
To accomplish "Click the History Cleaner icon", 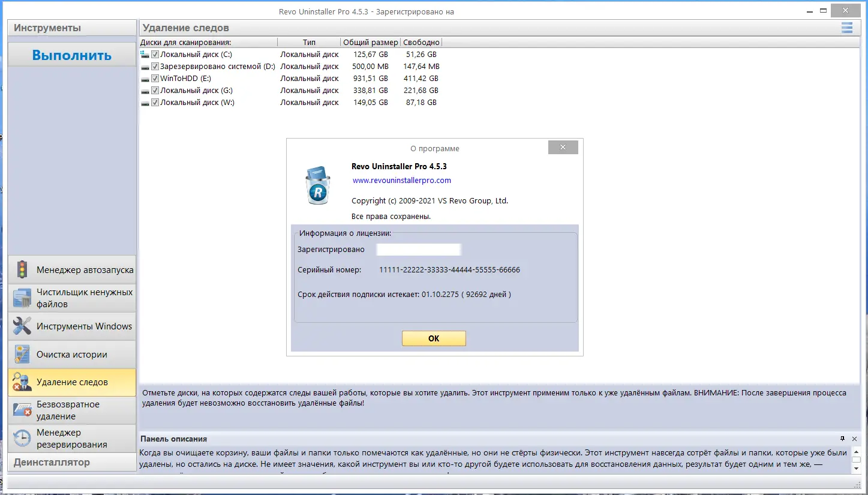I will (x=22, y=355).
